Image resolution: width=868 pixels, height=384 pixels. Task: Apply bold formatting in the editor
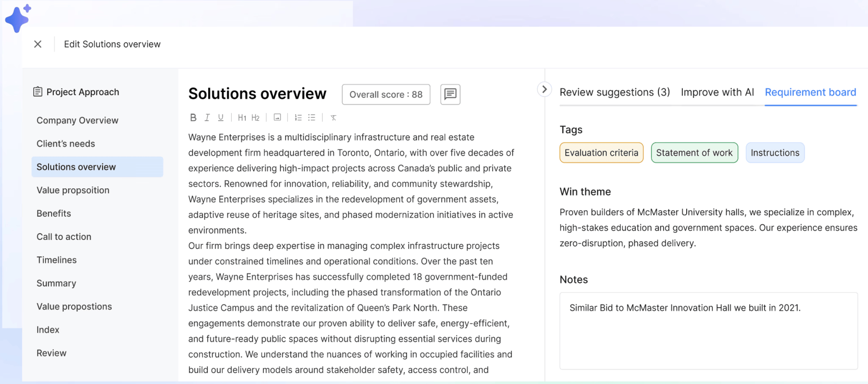pyautogui.click(x=193, y=118)
